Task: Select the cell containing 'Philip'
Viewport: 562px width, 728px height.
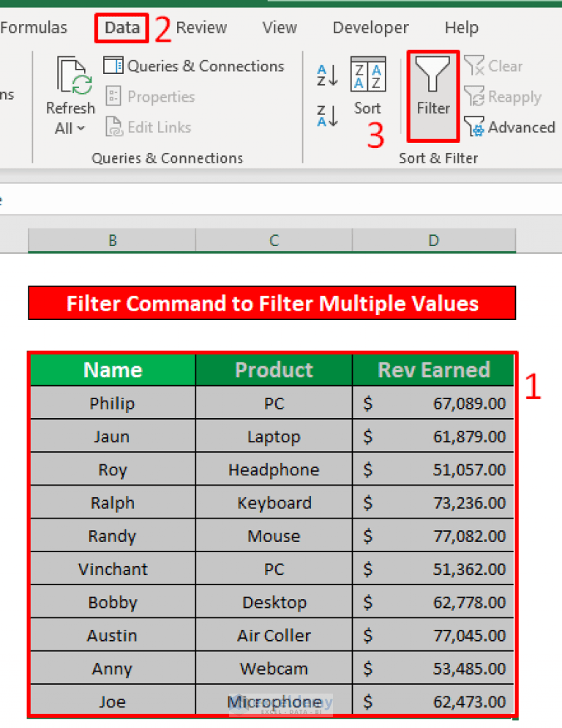Action: click(113, 403)
